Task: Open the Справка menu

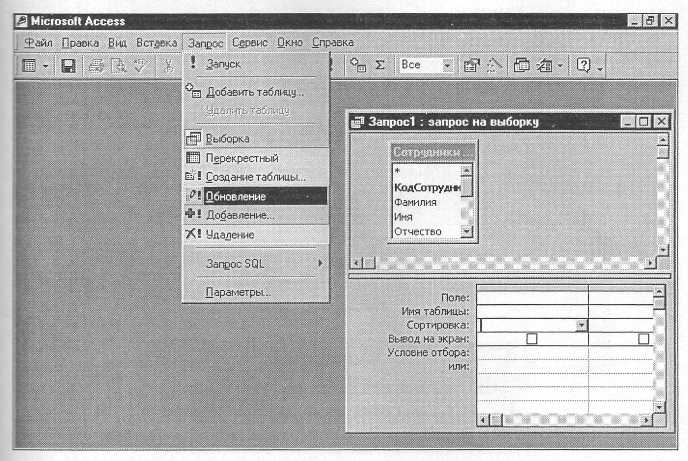Action: click(333, 43)
